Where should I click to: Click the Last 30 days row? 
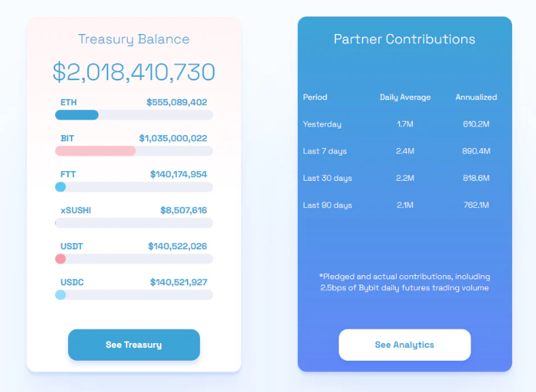point(405,178)
